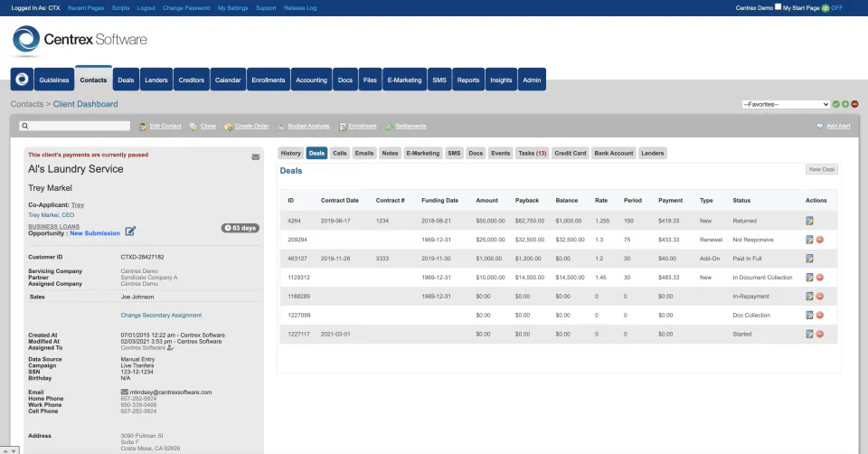The width and height of the screenshot is (868, 454).
Task: Click the Change Secondary Assignment link
Action: [x=161, y=315]
